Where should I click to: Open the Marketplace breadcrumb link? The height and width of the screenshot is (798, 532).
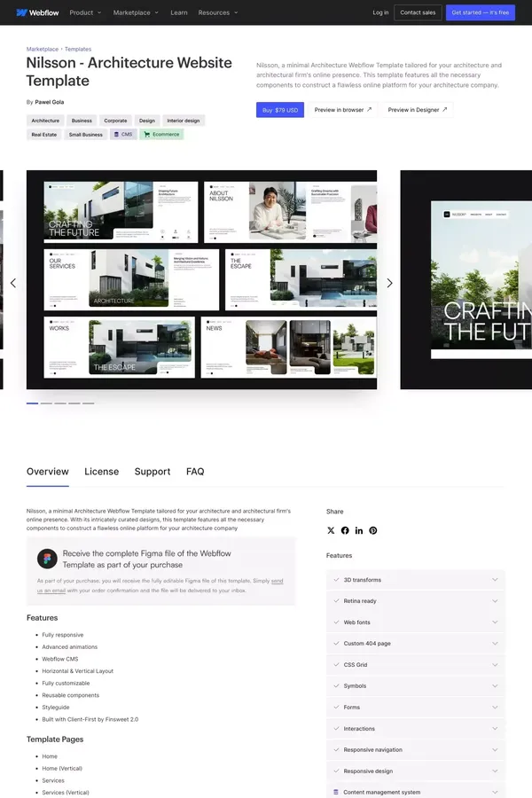(43, 50)
